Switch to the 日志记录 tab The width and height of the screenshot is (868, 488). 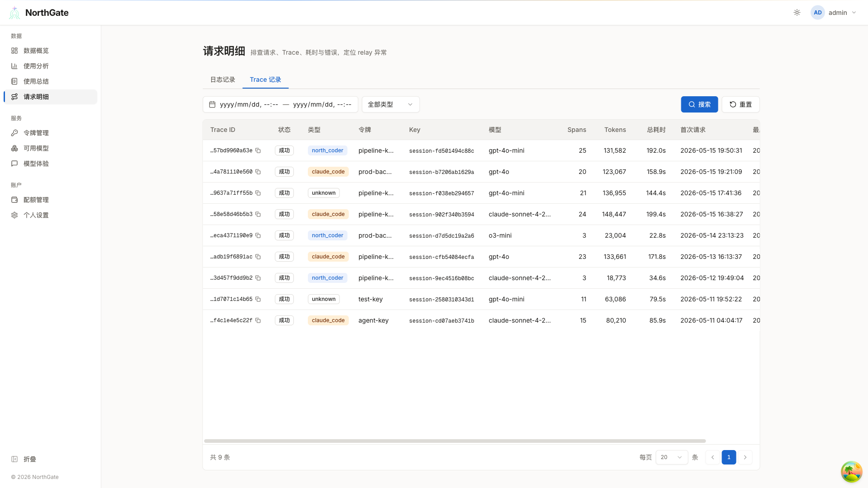[x=222, y=80]
